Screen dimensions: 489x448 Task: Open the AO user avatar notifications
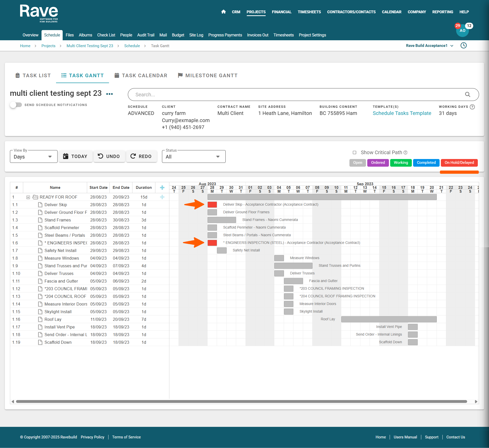click(462, 31)
